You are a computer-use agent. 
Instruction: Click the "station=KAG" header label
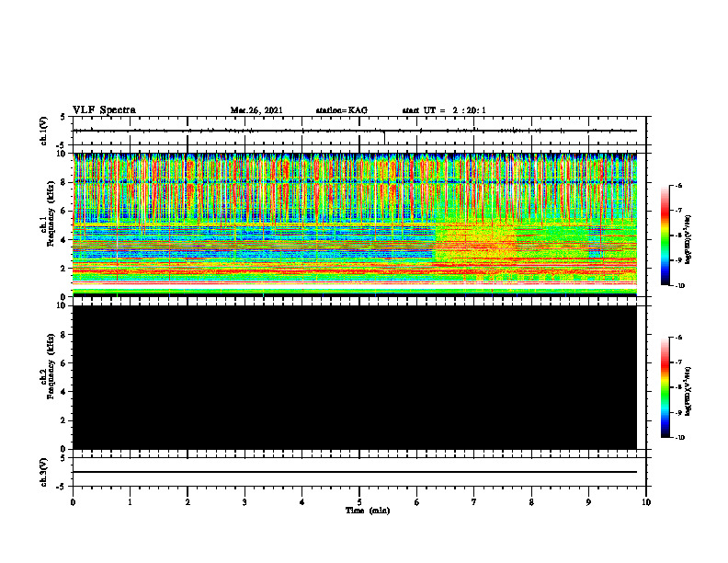(342, 110)
